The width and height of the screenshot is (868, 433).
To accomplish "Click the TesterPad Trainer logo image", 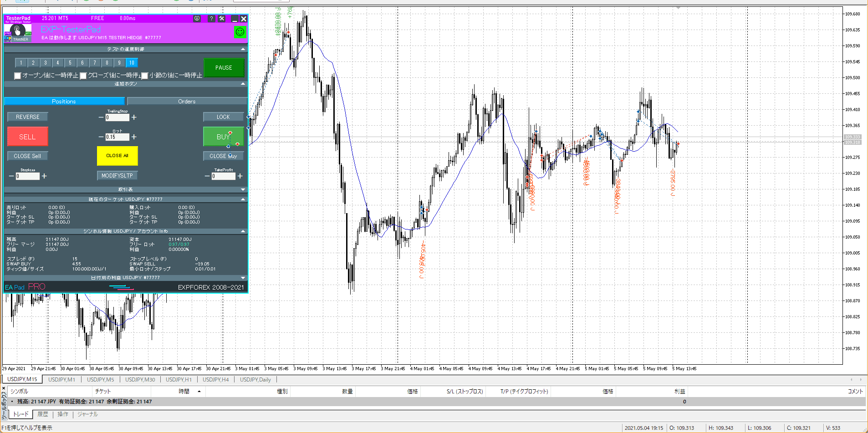I will 18,33.
